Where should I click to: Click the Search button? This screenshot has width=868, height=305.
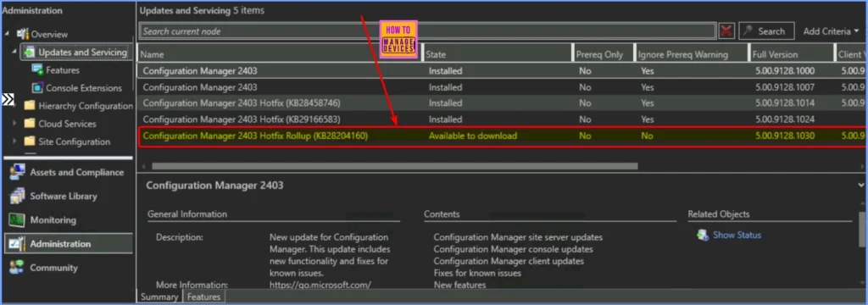tap(766, 31)
